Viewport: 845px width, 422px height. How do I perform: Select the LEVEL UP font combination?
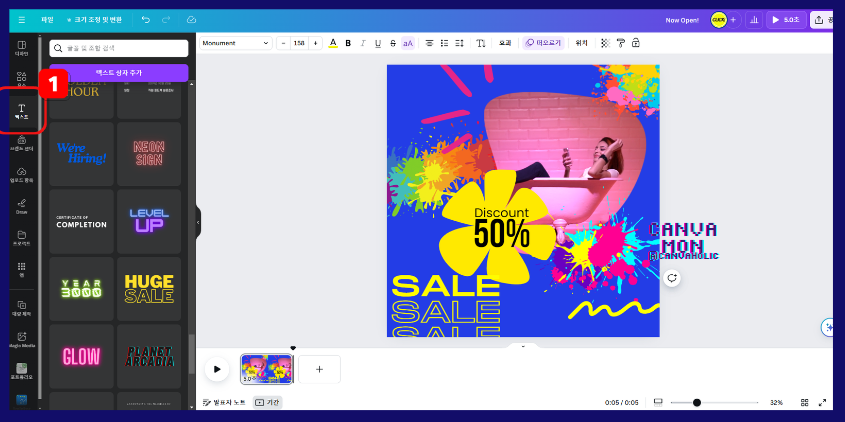[x=149, y=222]
